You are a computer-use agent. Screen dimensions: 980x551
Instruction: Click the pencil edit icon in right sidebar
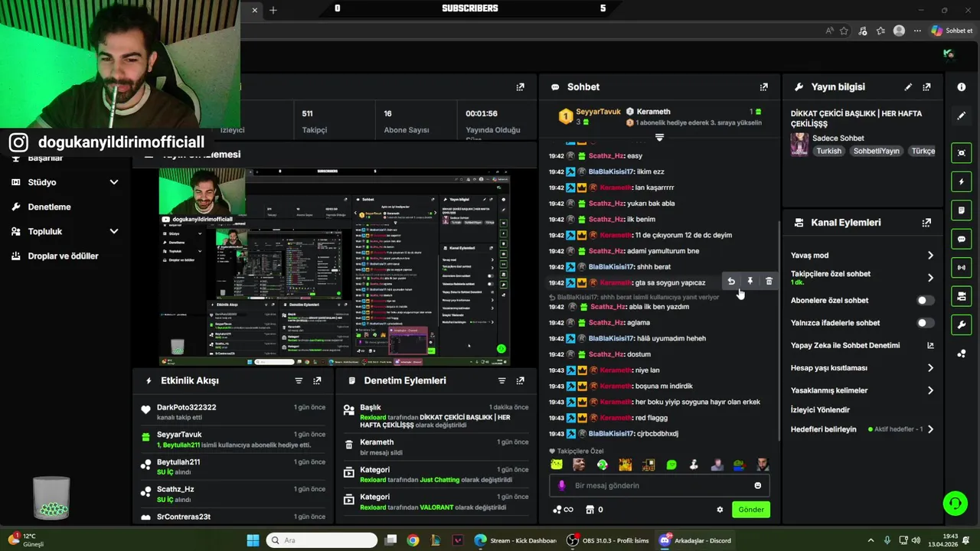(962, 116)
